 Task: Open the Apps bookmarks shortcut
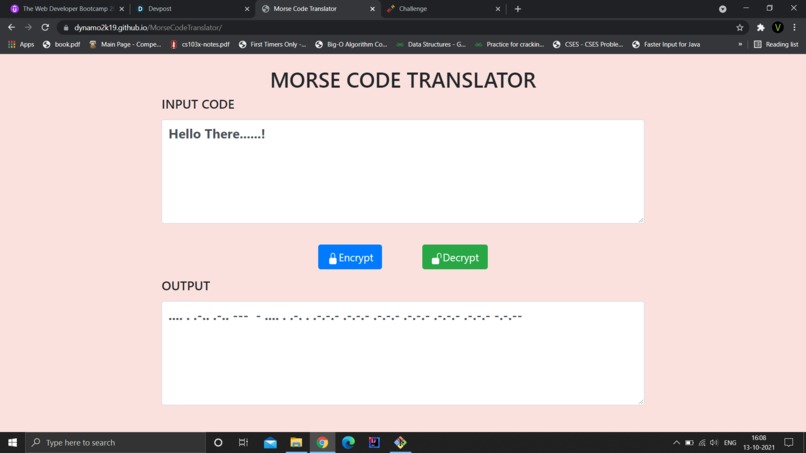[21, 45]
